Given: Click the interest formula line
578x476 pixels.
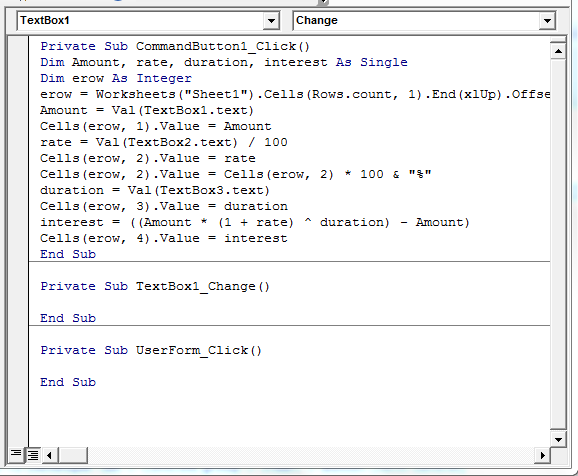Looking at the screenshot, I should pos(255,222).
